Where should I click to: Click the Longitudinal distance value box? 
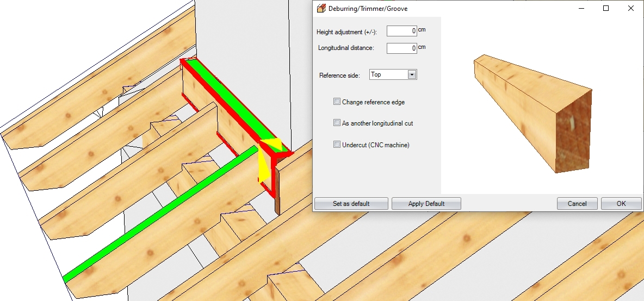coord(401,48)
